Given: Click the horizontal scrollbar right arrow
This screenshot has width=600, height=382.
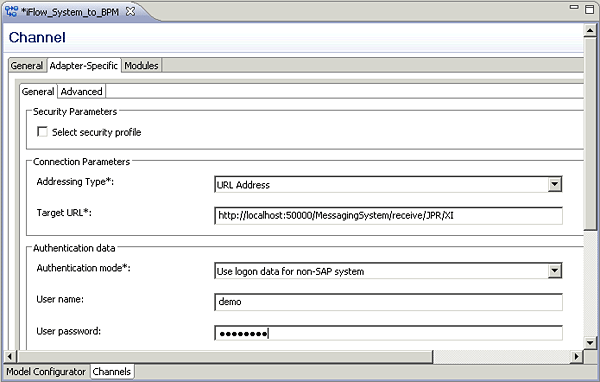Looking at the screenshot, I should point(576,357).
